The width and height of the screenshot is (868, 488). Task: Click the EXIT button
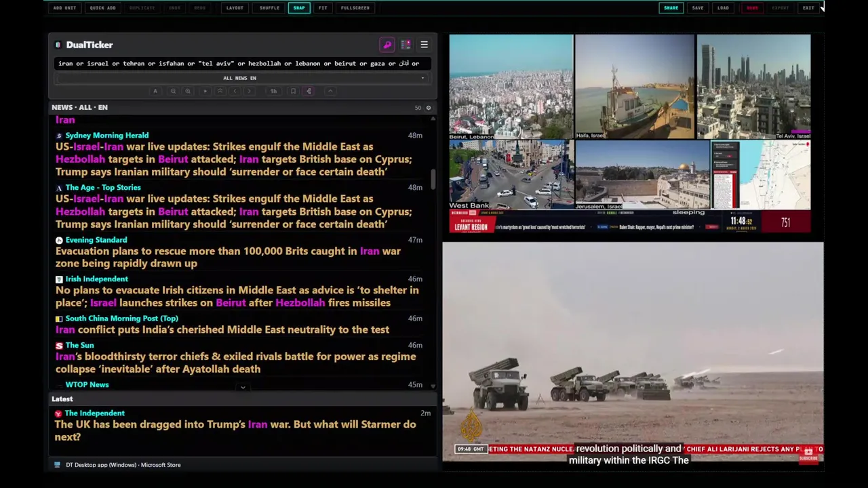(x=808, y=8)
